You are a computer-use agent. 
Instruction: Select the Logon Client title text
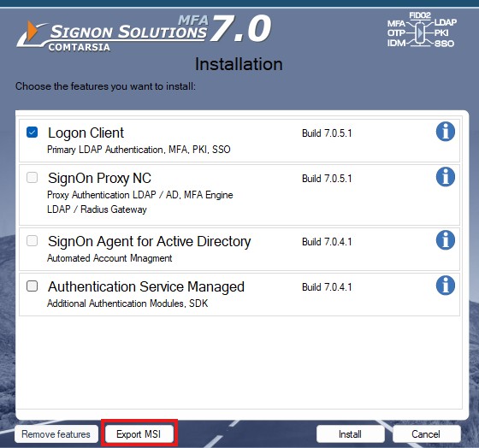coord(86,133)
